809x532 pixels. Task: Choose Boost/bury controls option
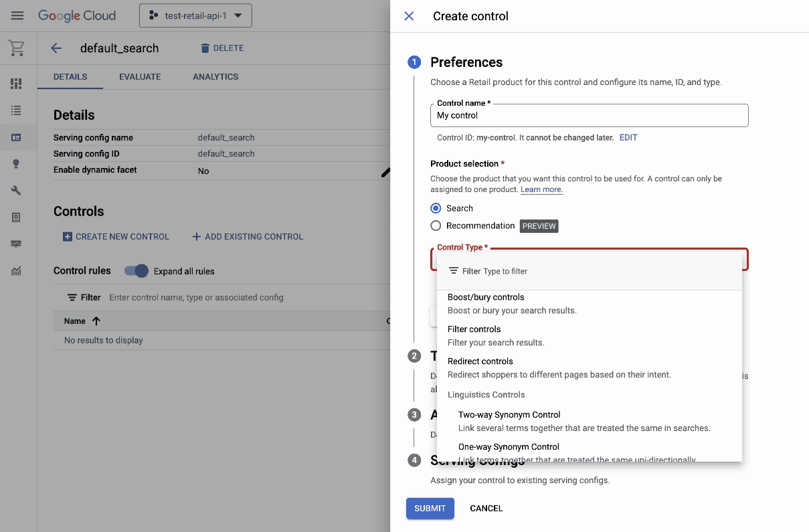pos(590,304)
